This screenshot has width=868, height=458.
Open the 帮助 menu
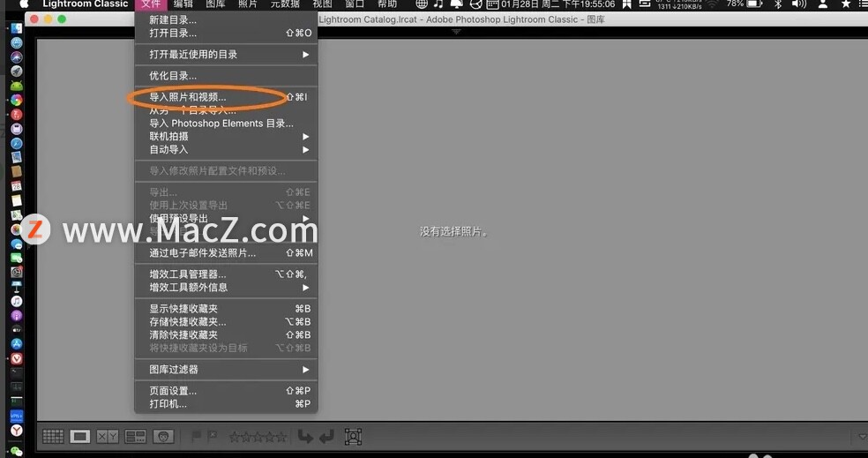coord(387,4)
